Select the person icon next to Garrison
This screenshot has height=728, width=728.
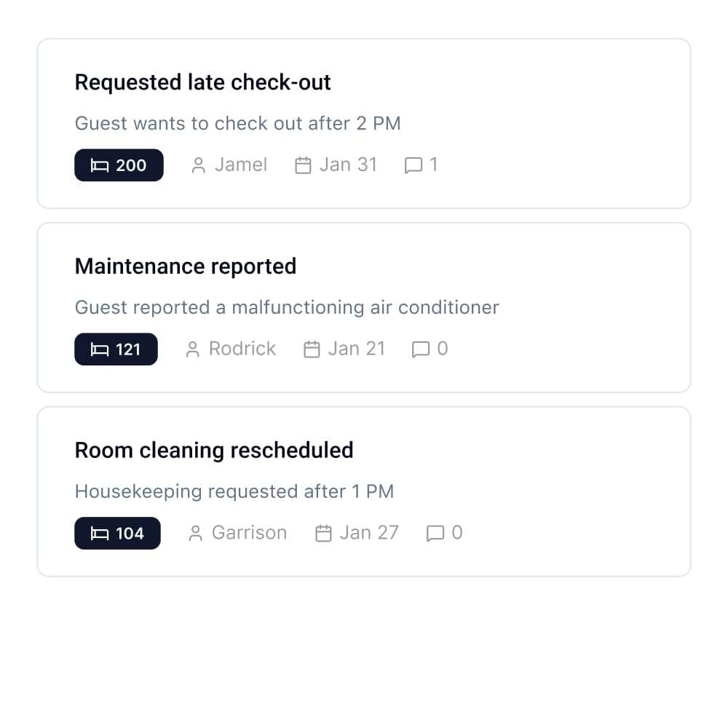click(195, 533)
